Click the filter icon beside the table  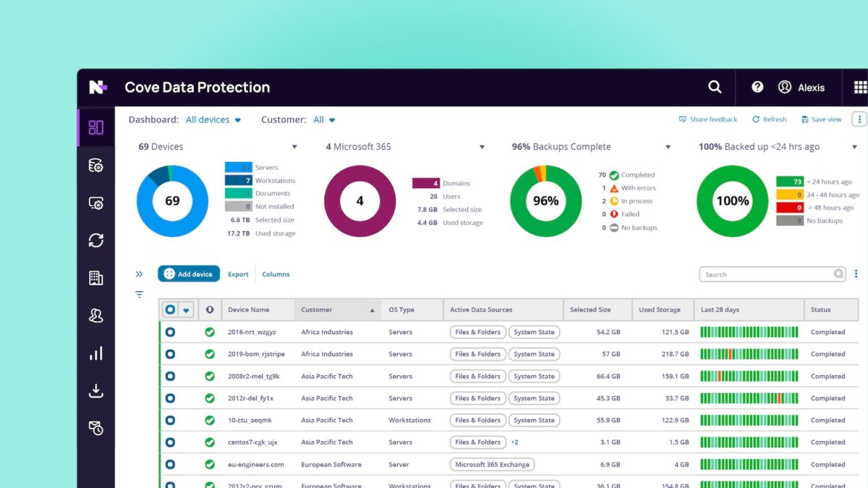(x=139, y=294)
